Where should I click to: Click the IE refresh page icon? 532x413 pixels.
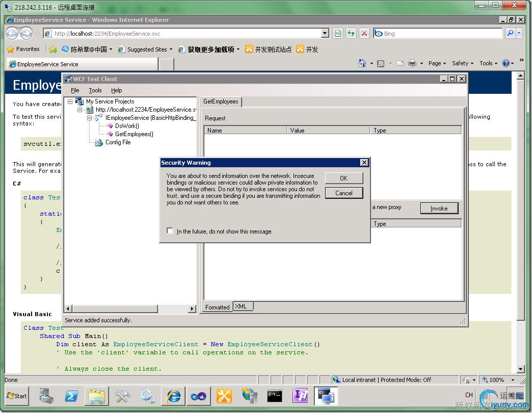(351, 34)
